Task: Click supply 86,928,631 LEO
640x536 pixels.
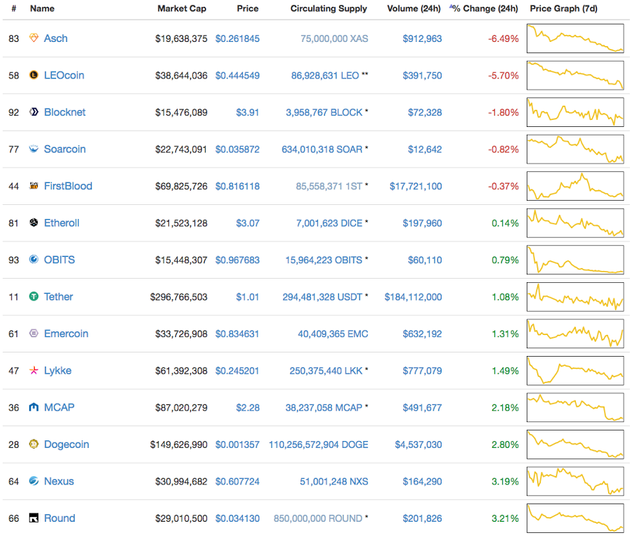Action: [325, 76]
